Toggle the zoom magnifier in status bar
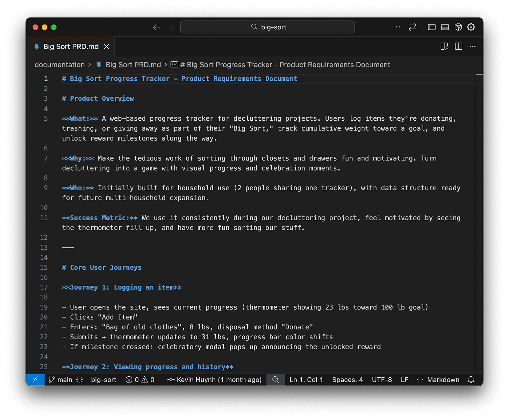 click(275, 379)
